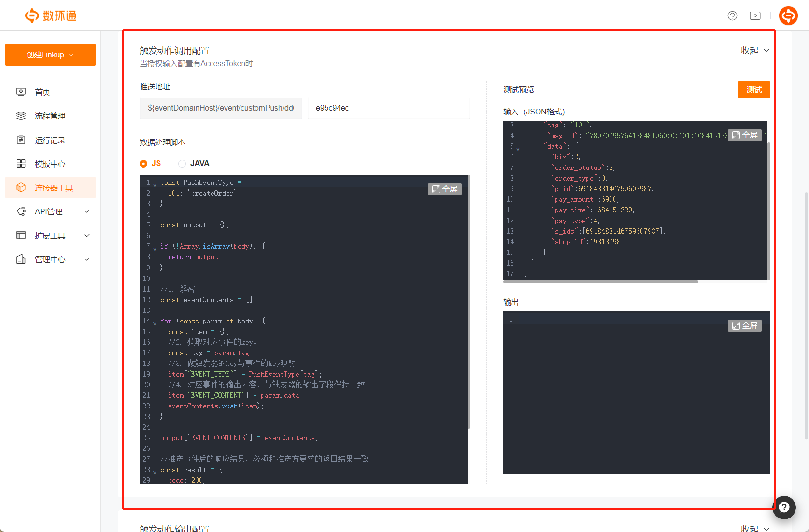
Task: Fold the for loop at line 14
Action: point(155,323)
